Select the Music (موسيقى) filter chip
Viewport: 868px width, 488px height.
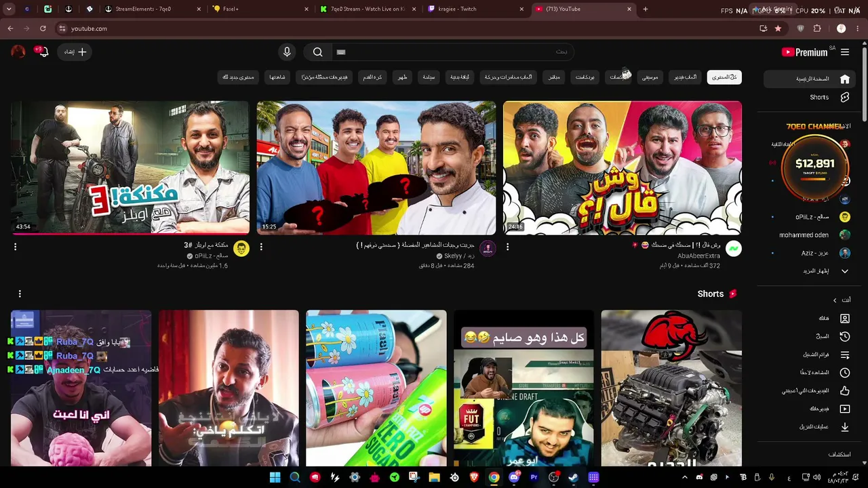(650, 77)
